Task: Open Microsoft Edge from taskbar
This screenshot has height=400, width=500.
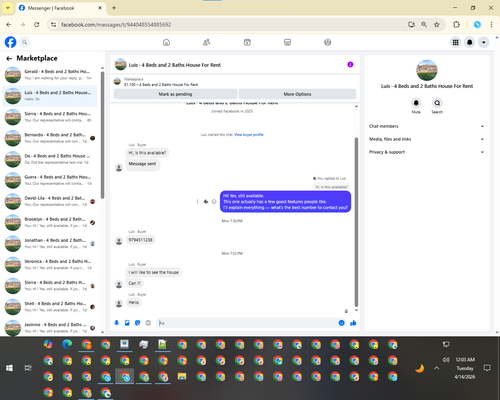Action: click(67, 344)
